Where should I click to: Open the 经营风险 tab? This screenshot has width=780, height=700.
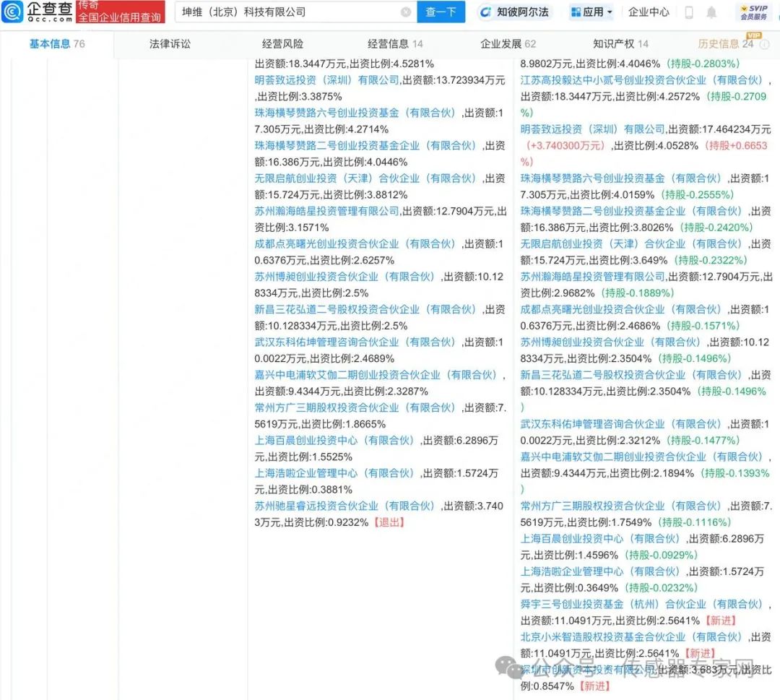(x=282, y=44)
